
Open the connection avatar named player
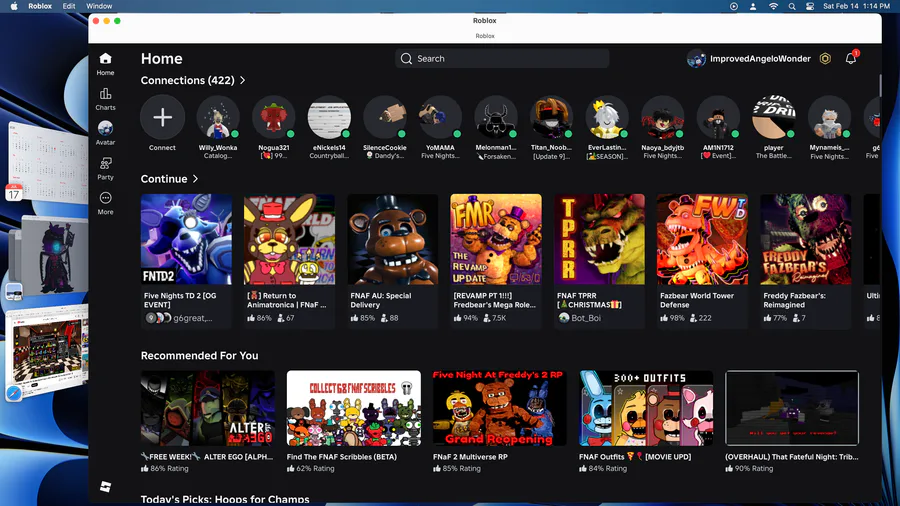coord(774,117)
